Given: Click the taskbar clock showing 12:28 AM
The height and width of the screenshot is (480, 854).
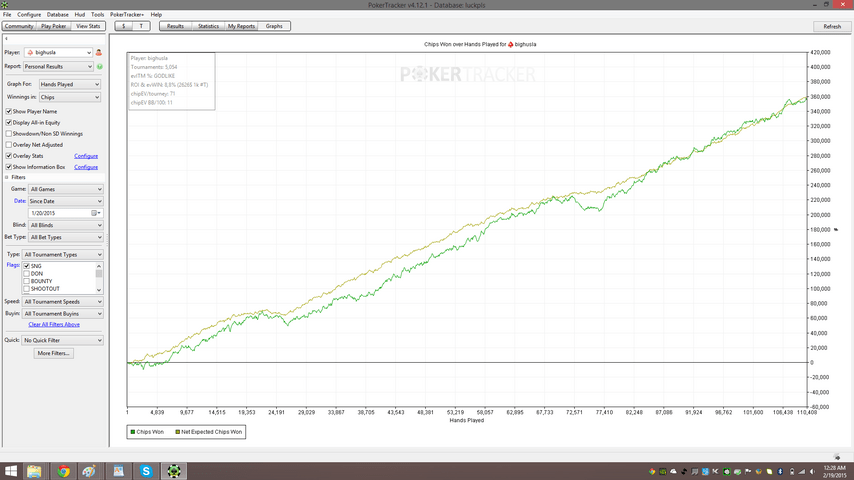Looking at the screenshot, I should pyautogui.click(x=834, y=471).
